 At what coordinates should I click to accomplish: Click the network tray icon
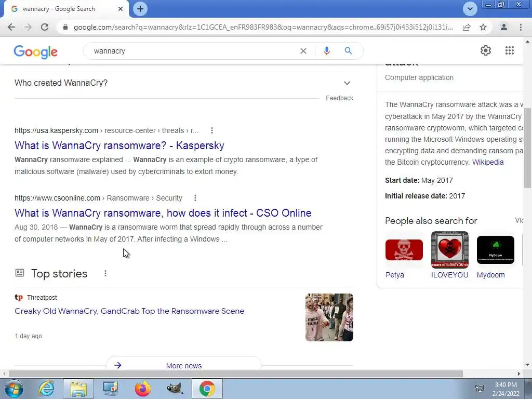(480, 389)
